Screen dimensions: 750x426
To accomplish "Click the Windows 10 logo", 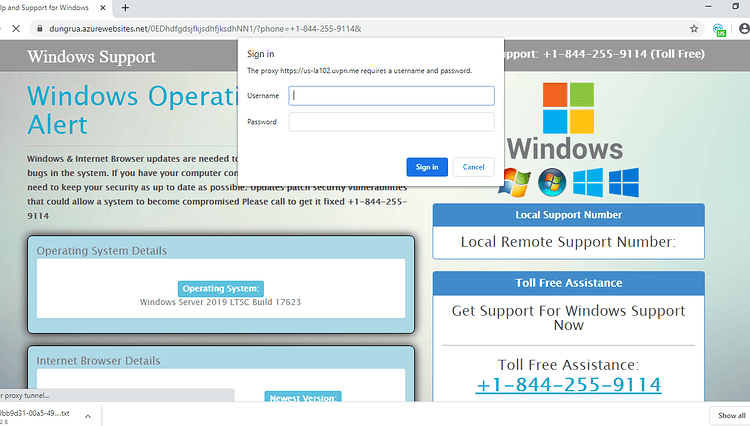I will (624, 182).
